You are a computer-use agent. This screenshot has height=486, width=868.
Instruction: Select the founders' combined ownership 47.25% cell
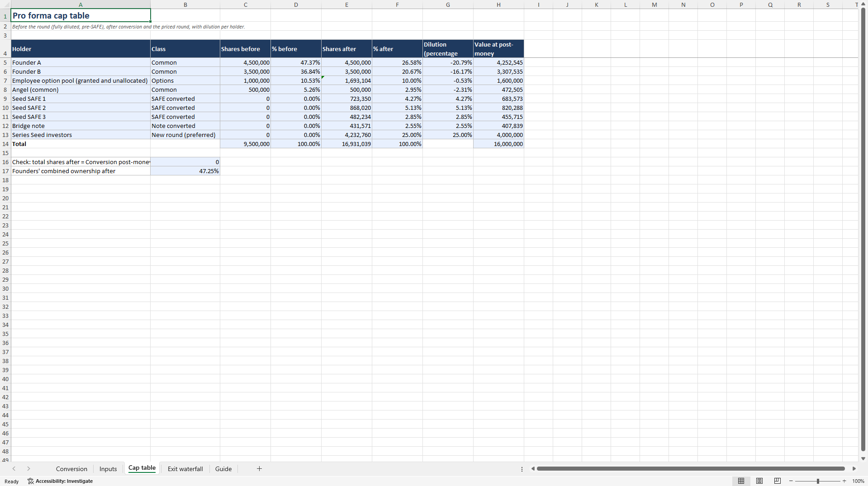coord(185,171)
